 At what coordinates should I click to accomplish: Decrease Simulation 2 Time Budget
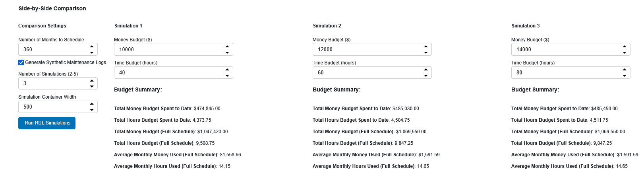[426, 76]
